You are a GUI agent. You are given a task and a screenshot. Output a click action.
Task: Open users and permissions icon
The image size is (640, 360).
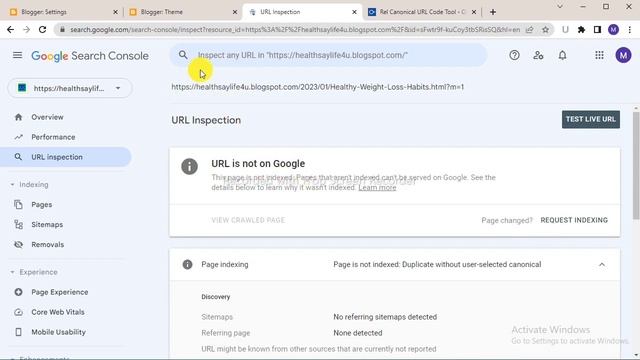pyautogui.click(x=538, y=55)
